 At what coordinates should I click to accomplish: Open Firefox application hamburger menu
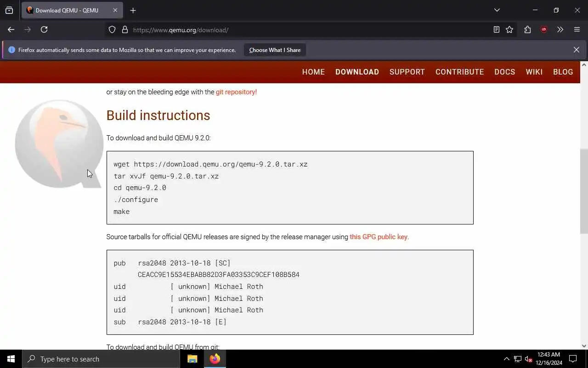point(577,29)
